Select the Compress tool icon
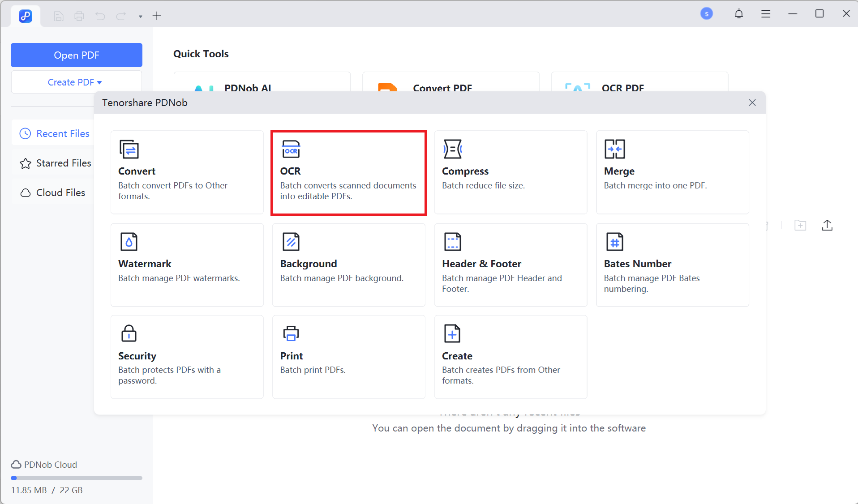858x504 pixels. pyautogui.click(x=452, y=149)
